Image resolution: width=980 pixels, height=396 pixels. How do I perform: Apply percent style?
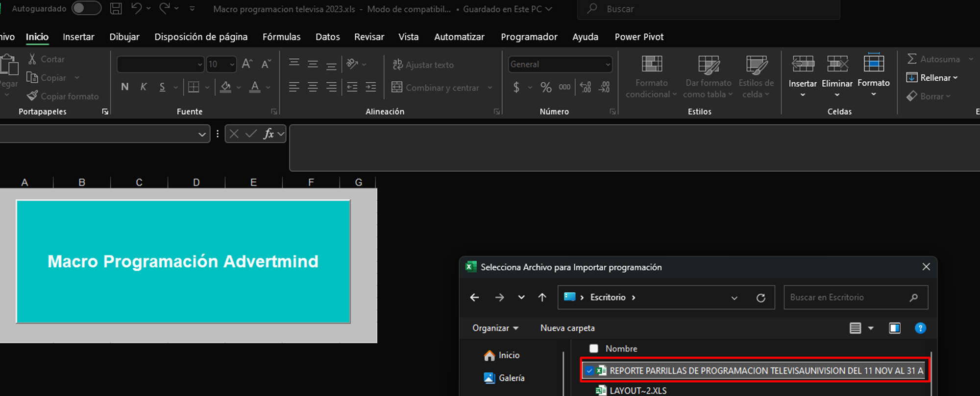tap(546, 88)
